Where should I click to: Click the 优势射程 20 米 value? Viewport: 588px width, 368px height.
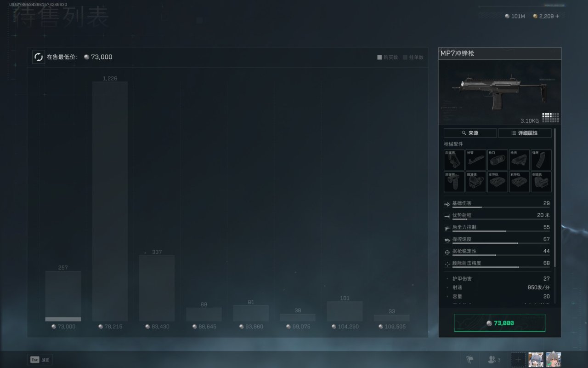pyautogui.click(x=543, y=215)
